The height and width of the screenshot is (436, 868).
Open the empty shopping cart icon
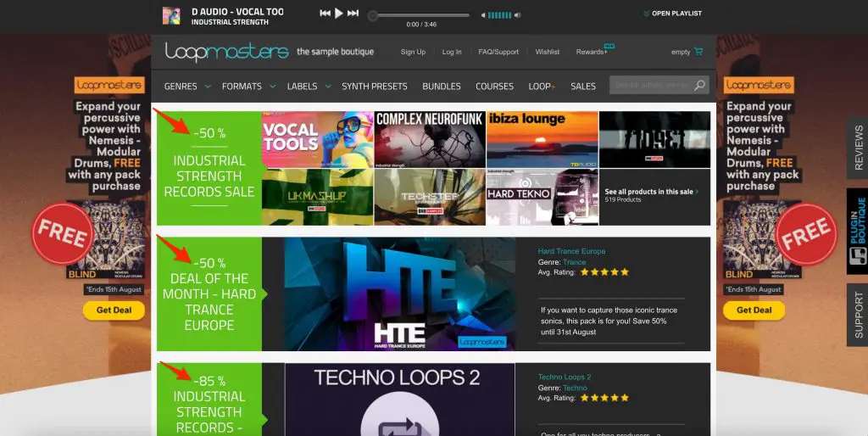[698, 52]
